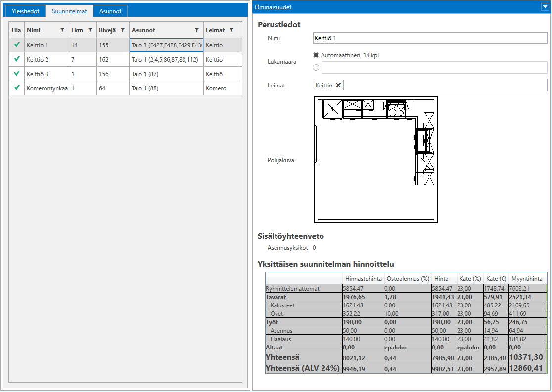This screenshot has height=392, width=552.
Task: Select the Altaat pricing row label
Action: point(274,348)
